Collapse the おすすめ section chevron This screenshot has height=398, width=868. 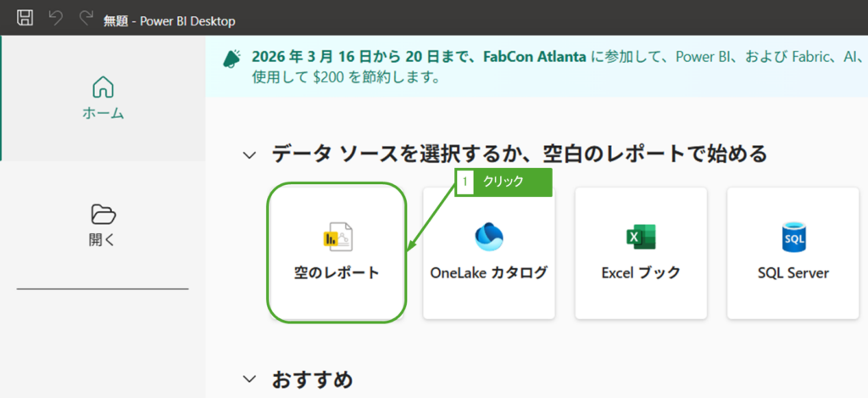coord(249,378)
